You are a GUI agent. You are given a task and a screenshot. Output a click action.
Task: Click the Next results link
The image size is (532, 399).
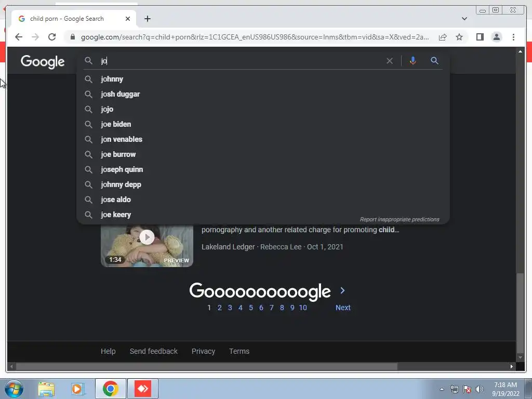click(x=343, y=308)
